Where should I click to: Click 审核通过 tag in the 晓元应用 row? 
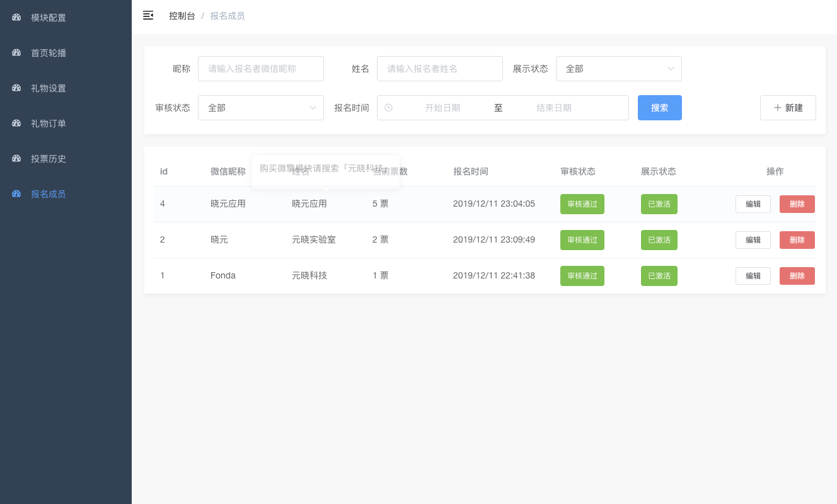(x=582, y=204)
